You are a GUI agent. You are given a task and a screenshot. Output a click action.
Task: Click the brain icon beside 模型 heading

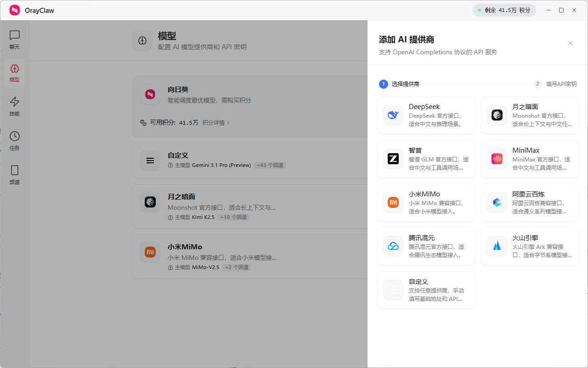pos(142,41)
